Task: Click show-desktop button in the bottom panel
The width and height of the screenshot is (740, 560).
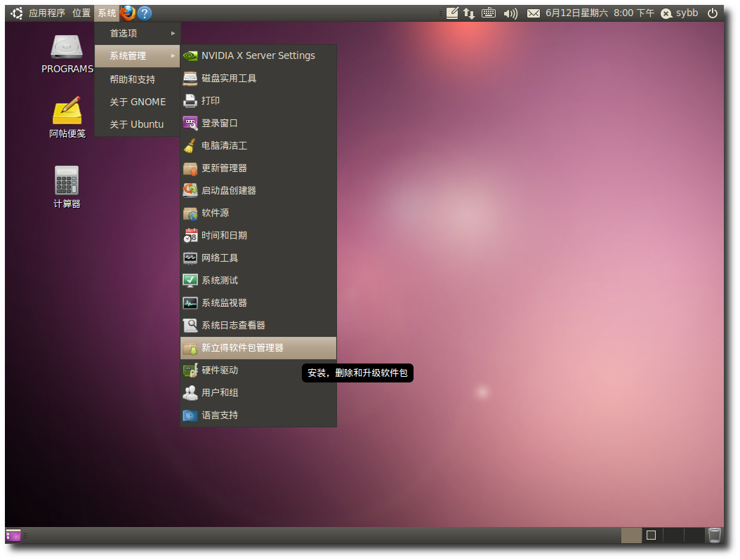Action: pos(13,535)
